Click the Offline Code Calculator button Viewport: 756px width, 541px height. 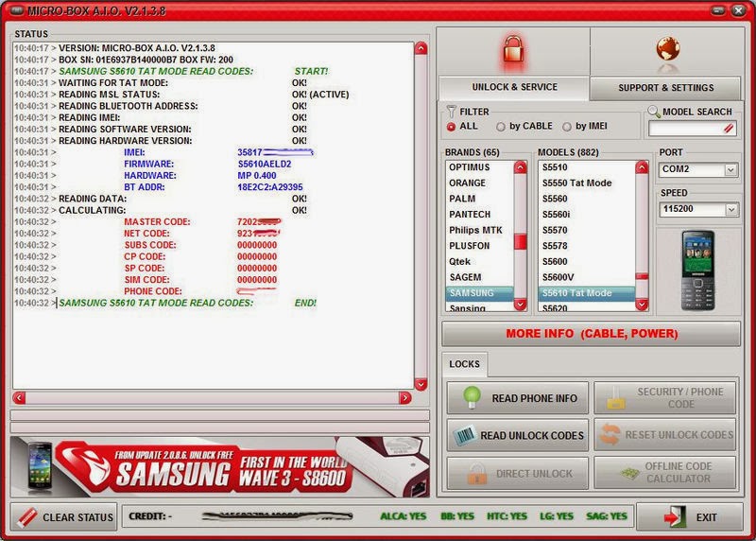click(665, 474)
